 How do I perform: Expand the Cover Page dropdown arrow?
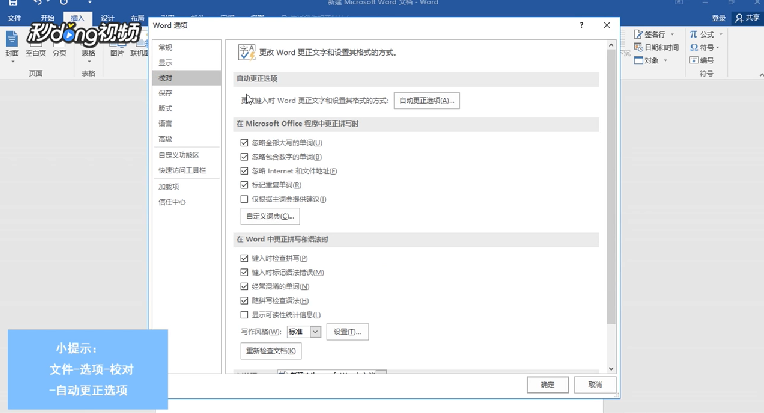[x=12, y=62]
